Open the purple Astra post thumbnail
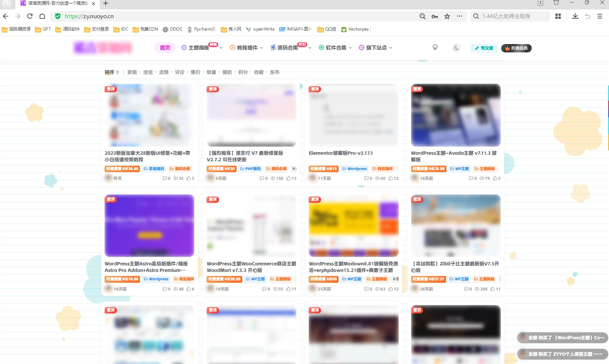The image size is (609, 364). tap(149, 226)
